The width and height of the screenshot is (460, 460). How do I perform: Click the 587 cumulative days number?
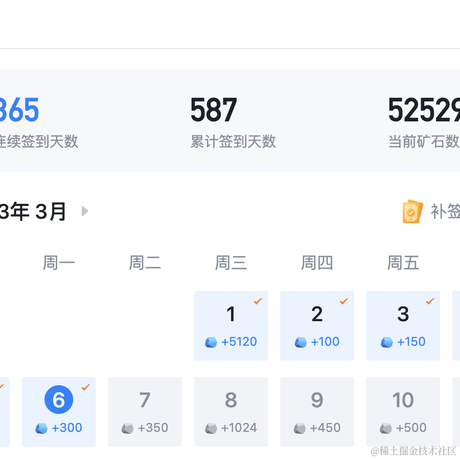coord(214,110)
